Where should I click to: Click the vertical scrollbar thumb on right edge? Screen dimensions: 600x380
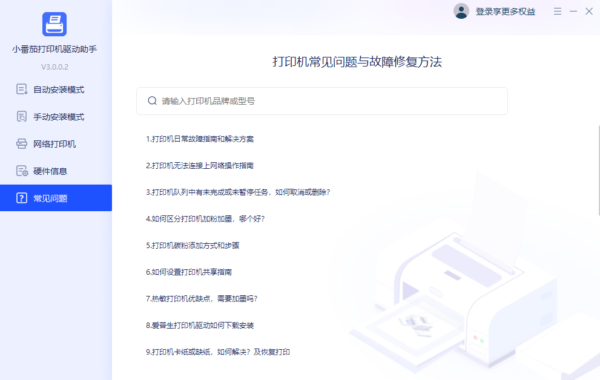tap(598, 171)
